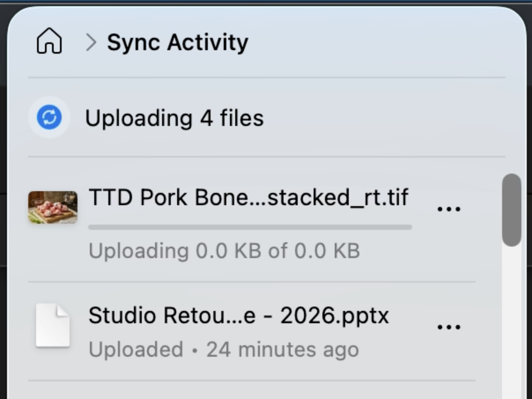This screenshot has width=532, height=399.
Task: Click the activity list scrollbar thumb
Action: [x=512, y=210]
